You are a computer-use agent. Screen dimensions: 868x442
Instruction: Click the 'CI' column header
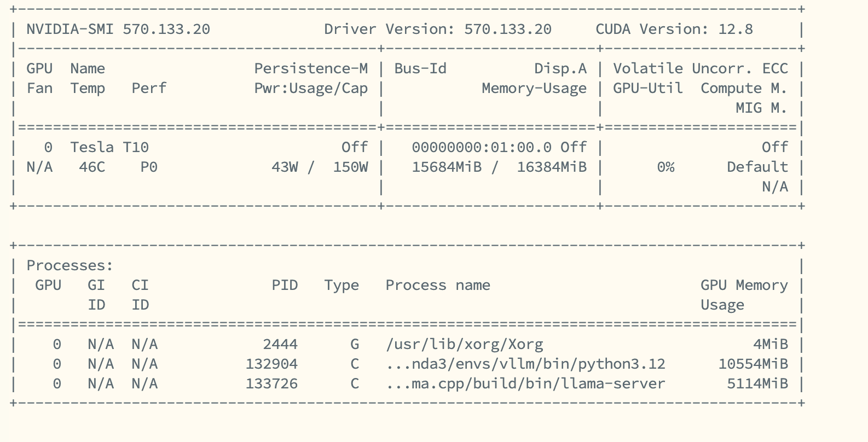pos(140,285)
